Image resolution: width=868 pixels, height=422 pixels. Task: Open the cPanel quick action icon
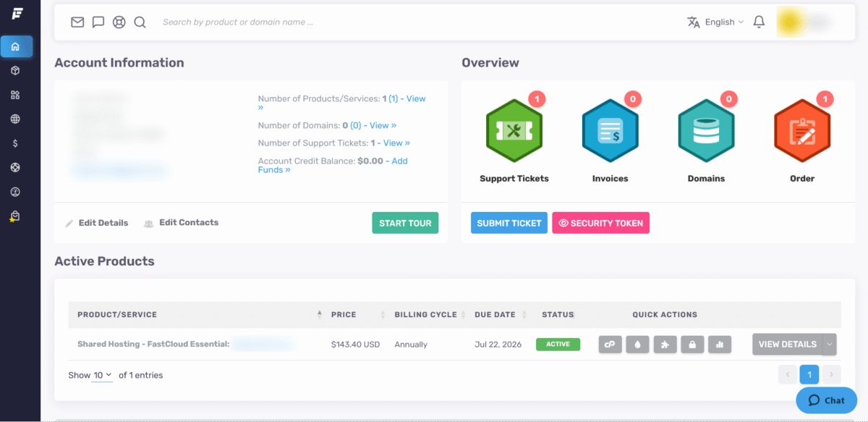coord(610,345)
